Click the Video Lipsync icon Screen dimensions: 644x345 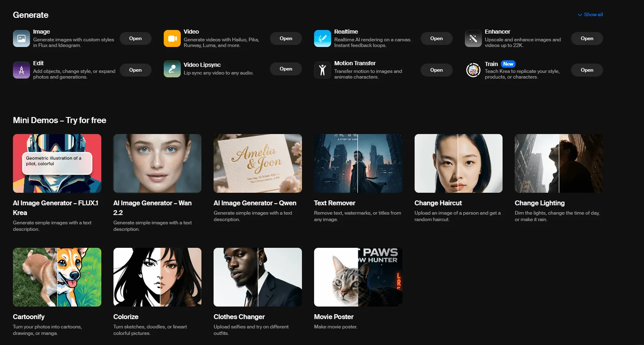(x=172, y=69)
